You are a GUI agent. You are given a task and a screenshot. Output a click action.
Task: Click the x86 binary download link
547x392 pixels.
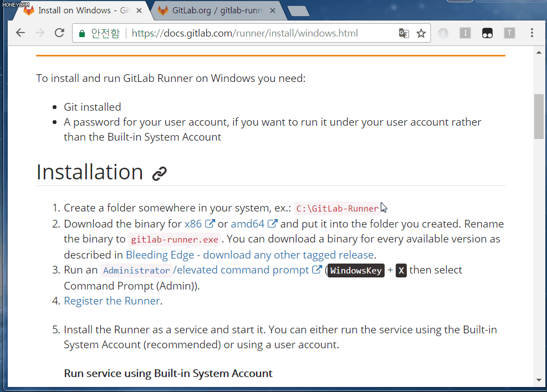[x=193, y=224]
